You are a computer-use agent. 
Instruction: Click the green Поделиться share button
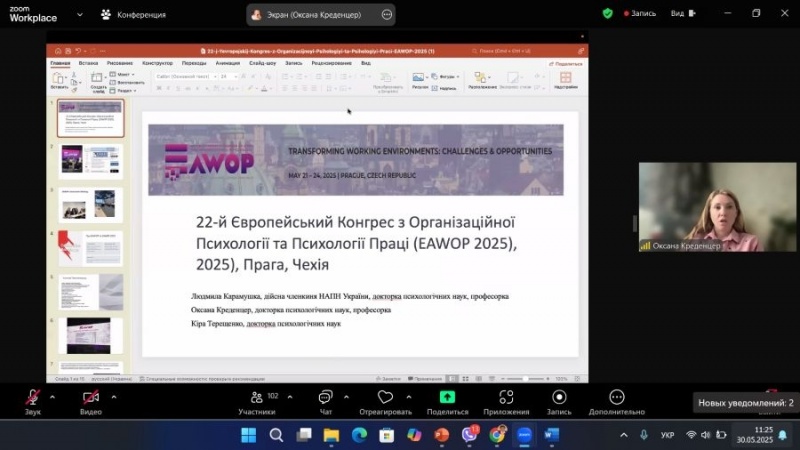(447, 400)
